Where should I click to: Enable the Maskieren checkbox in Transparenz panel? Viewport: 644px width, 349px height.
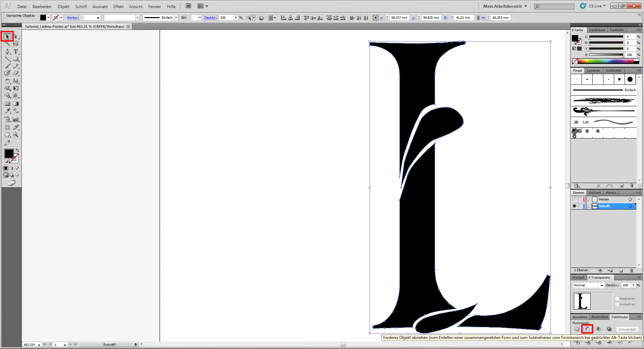[617, 298]
